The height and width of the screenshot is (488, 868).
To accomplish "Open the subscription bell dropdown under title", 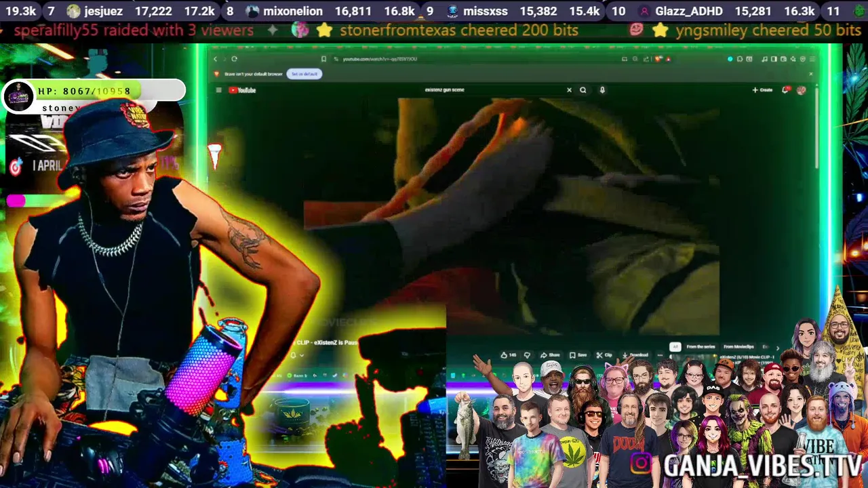I will click(297, 354).
